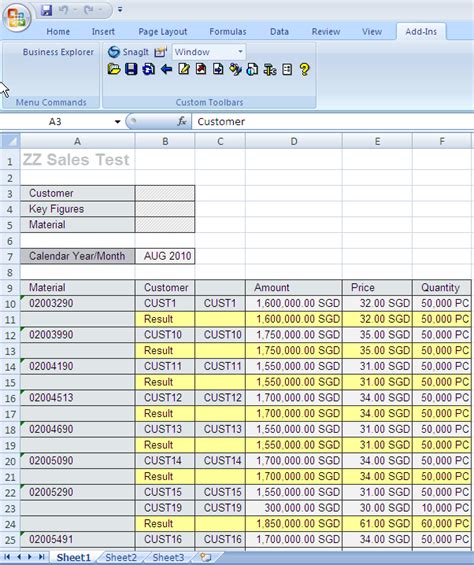Open the Page Layout ribbon tab
This screenshot has width=474, height=565.
coord(163,32)
